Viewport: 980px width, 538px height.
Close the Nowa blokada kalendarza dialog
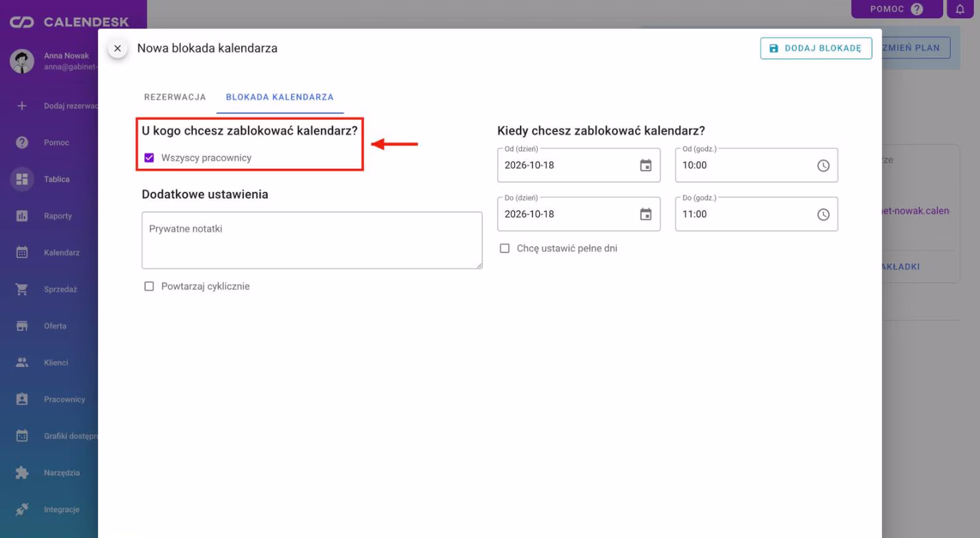[117, 48]
